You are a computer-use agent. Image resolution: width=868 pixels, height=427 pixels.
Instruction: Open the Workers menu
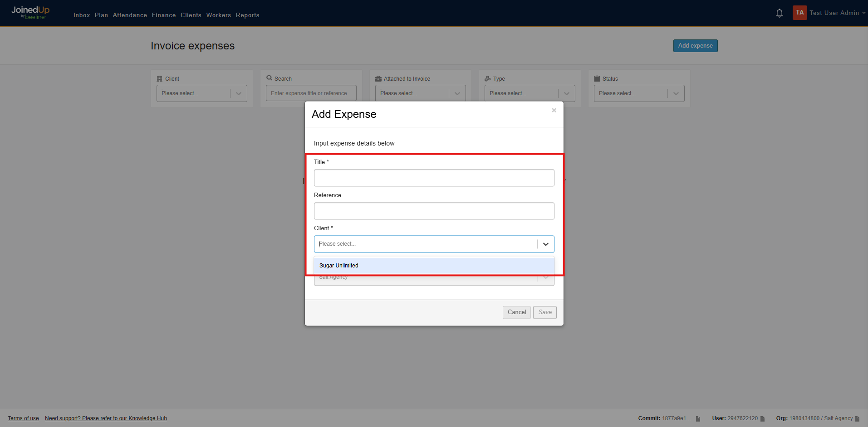click(219, 15)
